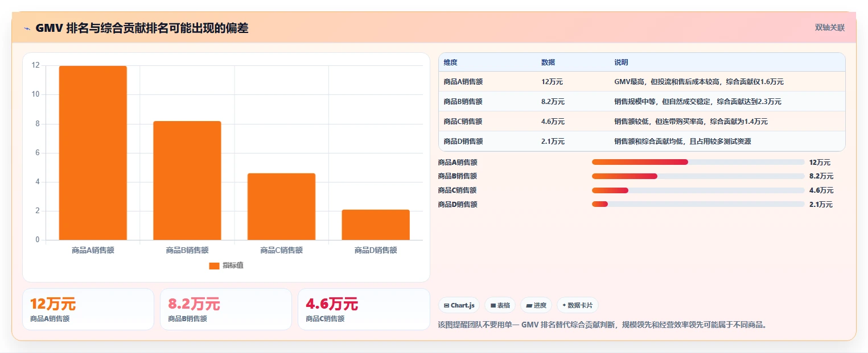Viewport: 868px width, 353px height.
Task: Click the 商品C销售额 bar in the chart
Action: coord(281,206)
